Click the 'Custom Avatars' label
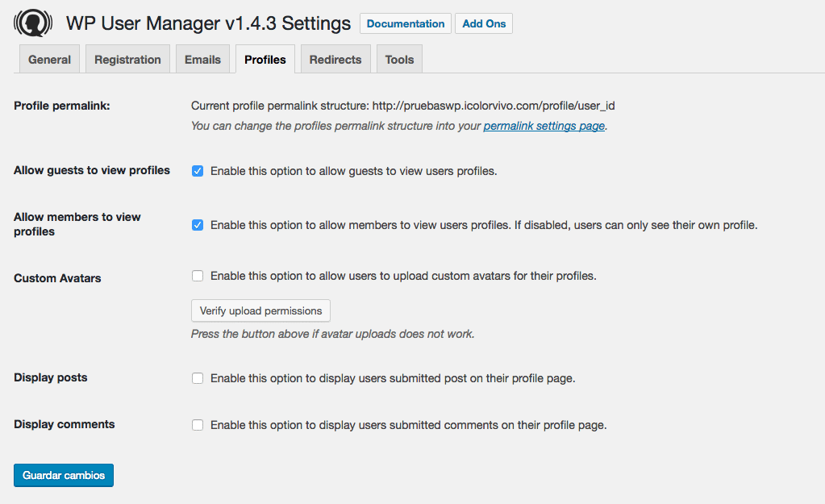Viewport: 825px width, 504px height. point(57,278)
